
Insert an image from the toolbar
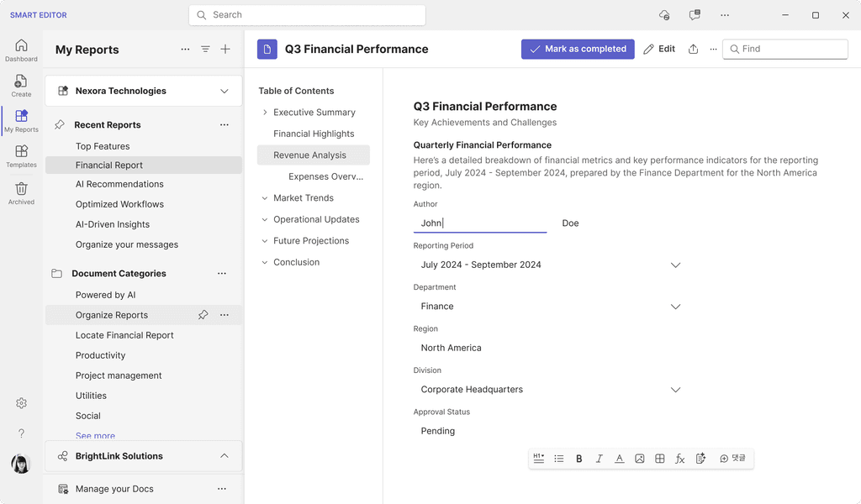click(640, 459)
